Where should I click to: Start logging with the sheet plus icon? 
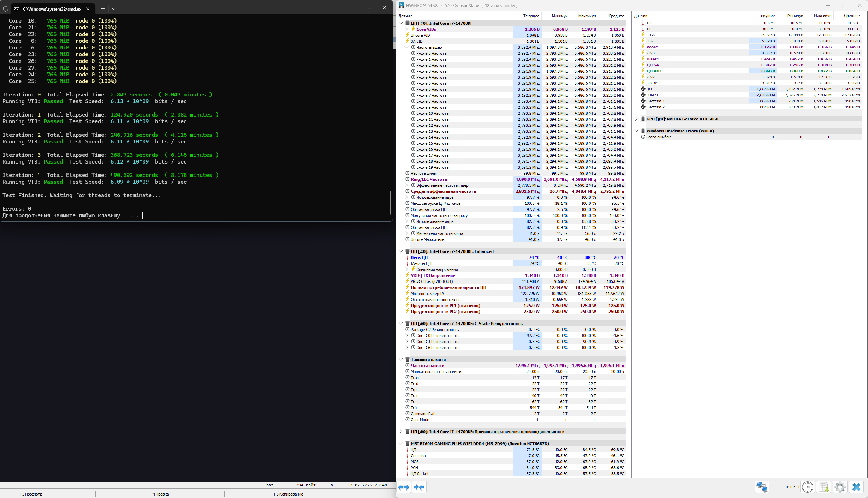[x=824, y=487]
